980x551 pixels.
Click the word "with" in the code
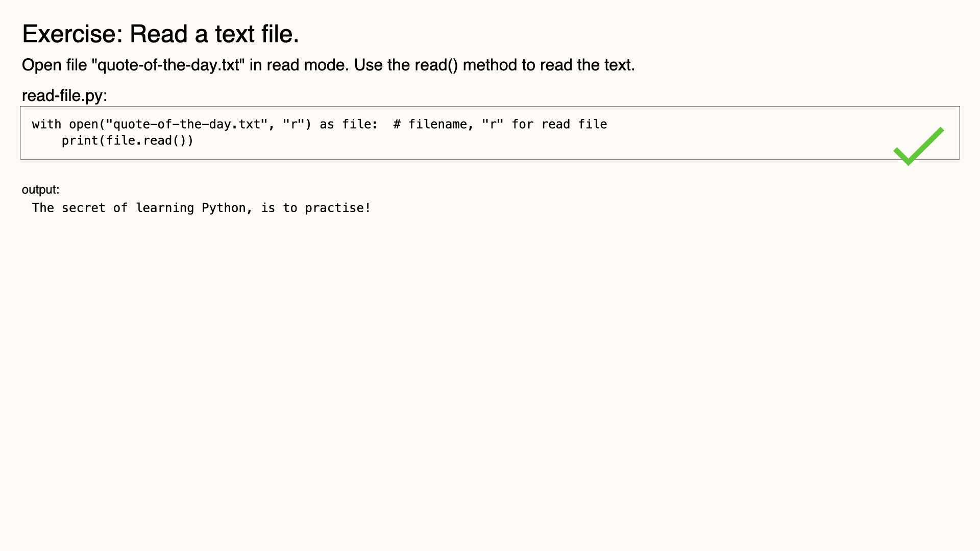pos(46,124)
